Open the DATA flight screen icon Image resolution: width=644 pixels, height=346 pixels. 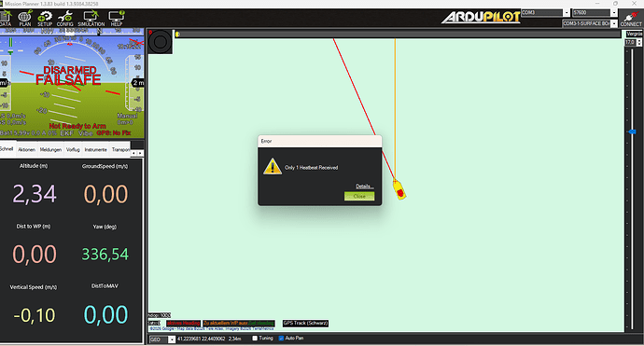[6, 19]
